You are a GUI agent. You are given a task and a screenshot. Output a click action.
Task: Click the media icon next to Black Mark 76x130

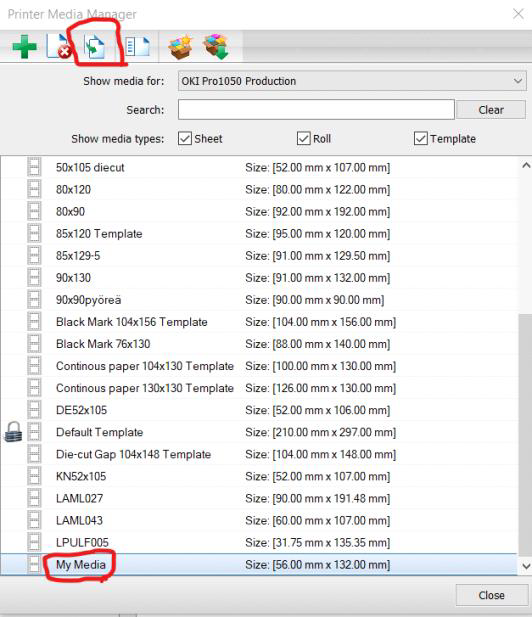[x=34, y=343]
